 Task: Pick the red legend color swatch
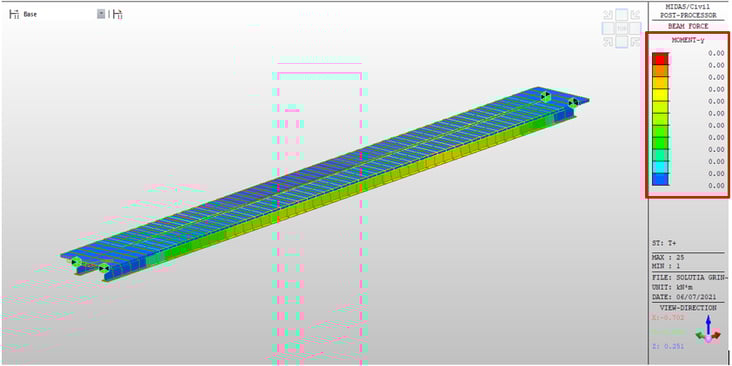[661, 58]
